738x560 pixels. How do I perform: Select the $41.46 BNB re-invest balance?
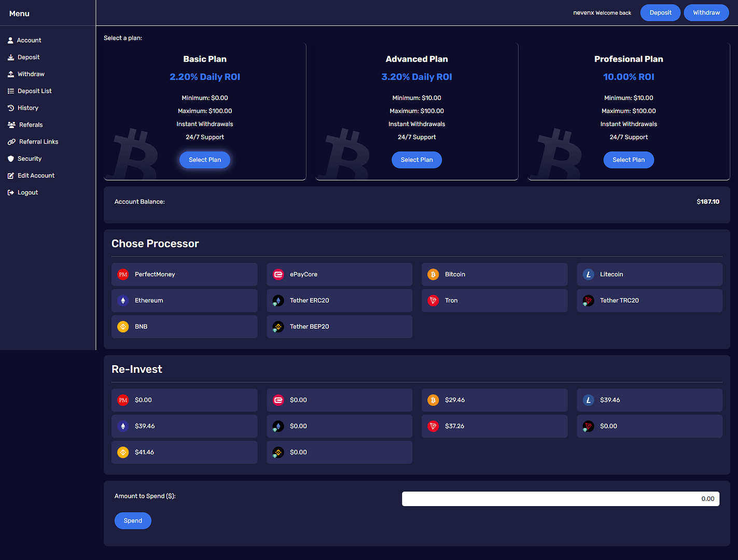(x=184, y=452)
